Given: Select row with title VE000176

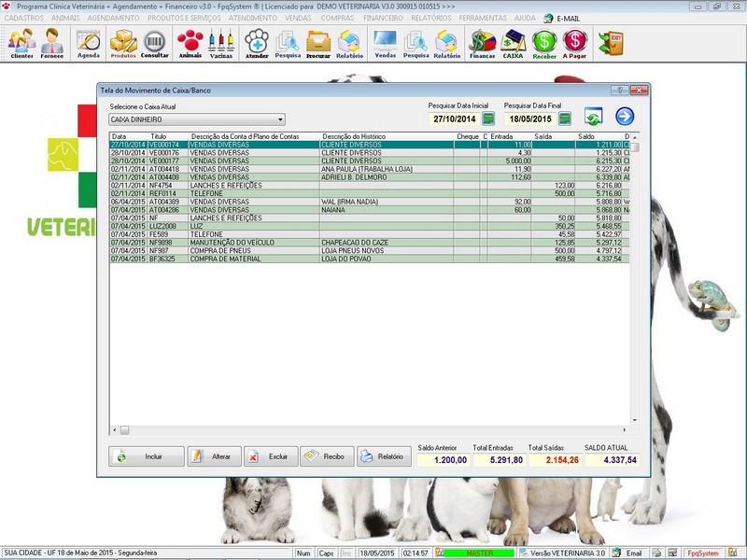Looking at the screenshot, I should (x=369, y=153).
